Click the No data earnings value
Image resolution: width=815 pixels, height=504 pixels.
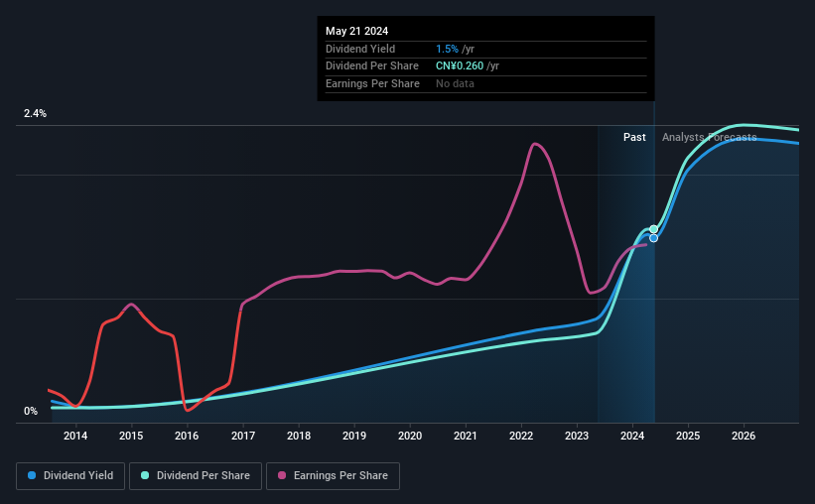455,83
